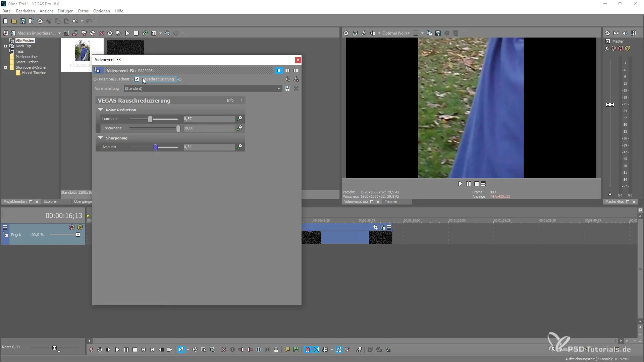Open event FX icon on timeline clip
The image size is (644, 362).
[383, 227]
